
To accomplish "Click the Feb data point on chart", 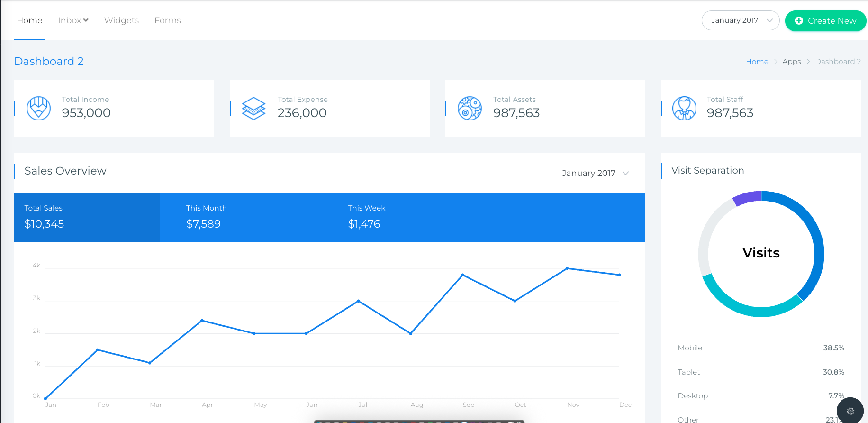I will click(x=98, y=350).
